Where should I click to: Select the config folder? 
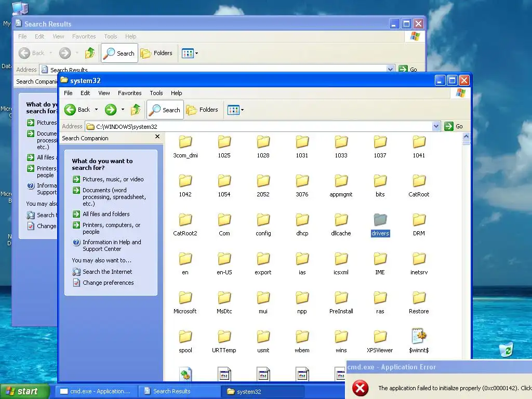(x=263, y=225)
